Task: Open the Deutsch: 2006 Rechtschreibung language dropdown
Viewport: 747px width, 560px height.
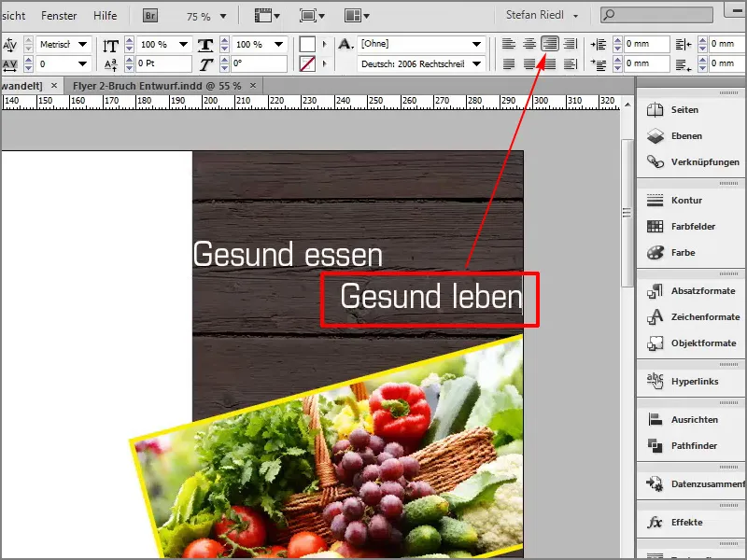Action: pos(476,63)
